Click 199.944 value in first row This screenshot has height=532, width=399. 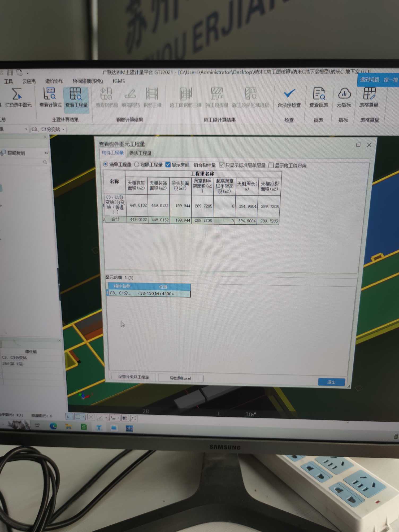tap(183, 206)
